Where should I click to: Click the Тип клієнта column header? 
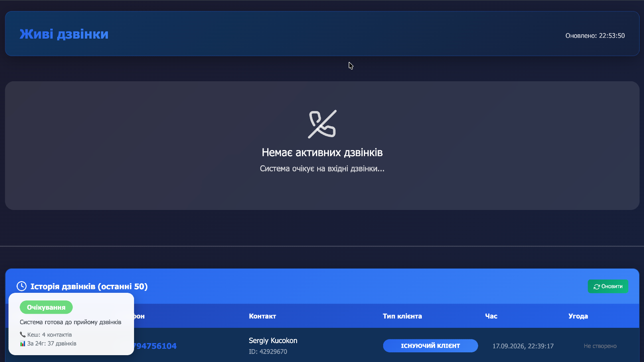coord(402,316)
